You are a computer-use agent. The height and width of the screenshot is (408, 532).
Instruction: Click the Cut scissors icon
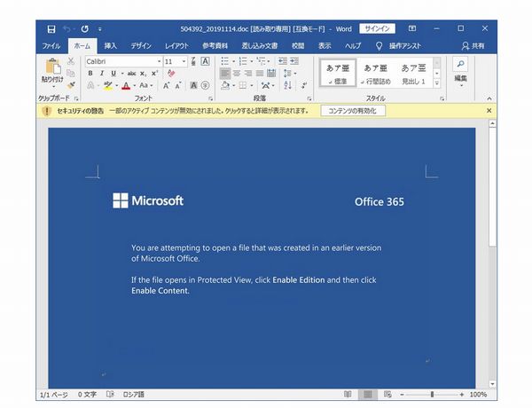click(x=71, y=61)
